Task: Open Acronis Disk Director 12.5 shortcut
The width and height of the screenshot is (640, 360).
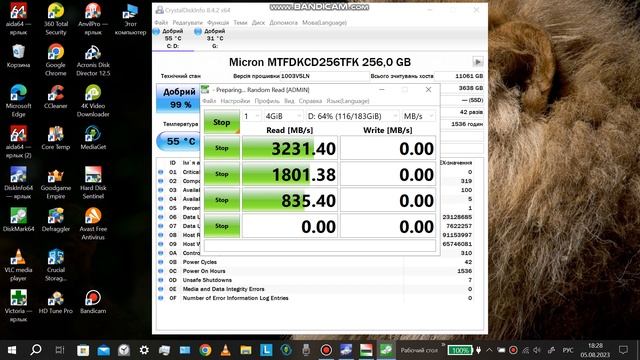Action: [x=93, y=60]
